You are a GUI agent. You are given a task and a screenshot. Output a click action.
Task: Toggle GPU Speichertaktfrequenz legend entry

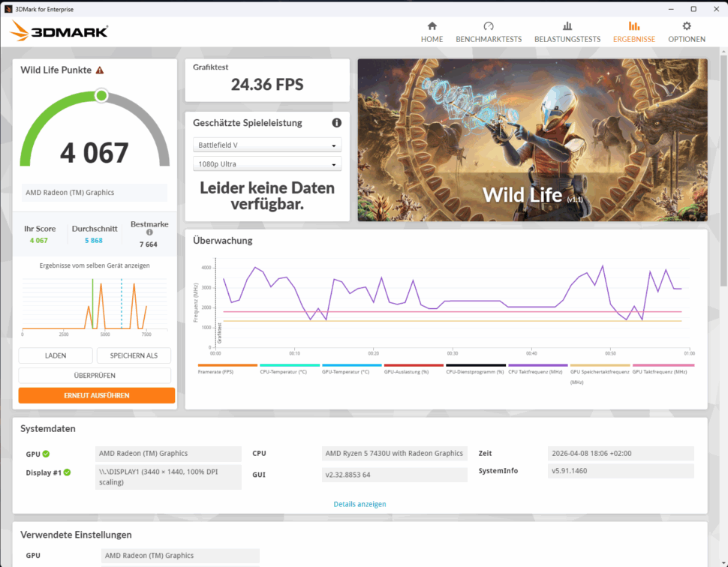(x=600, y=374)
